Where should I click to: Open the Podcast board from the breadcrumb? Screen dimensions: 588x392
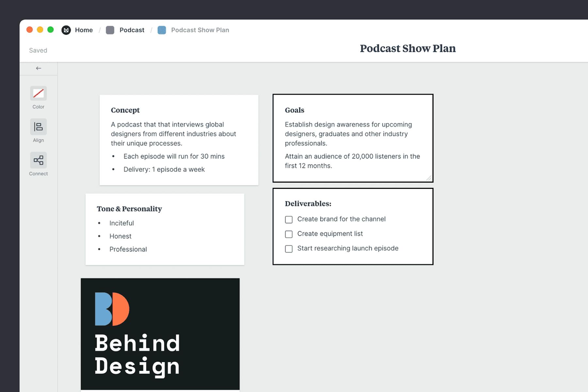[132, 30]
